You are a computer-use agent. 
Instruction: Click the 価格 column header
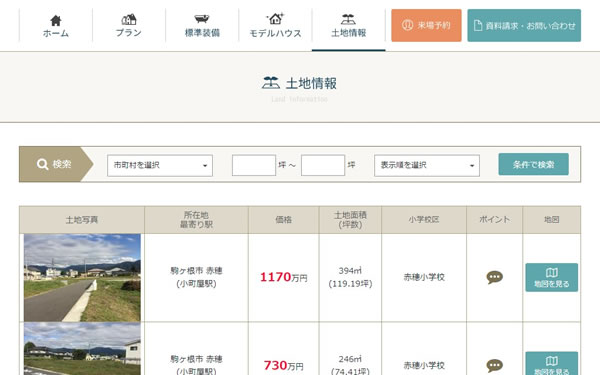point(284,220)
